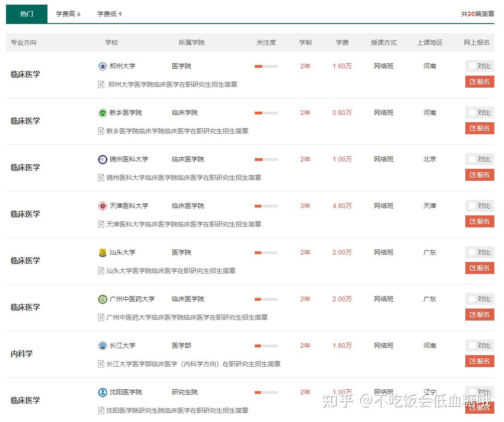Select the 热门 tab
This screenshot has width=504, height=422.
(27, 14)
